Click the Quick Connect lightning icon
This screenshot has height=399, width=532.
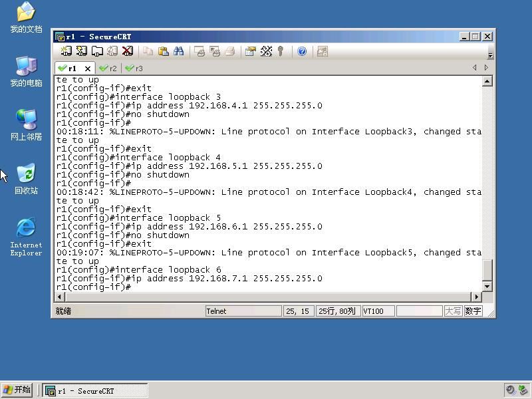[81, 51]
